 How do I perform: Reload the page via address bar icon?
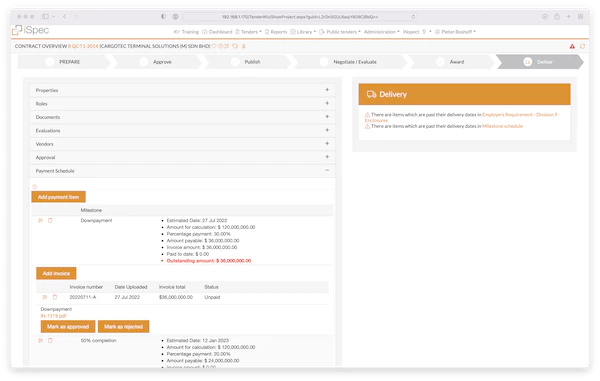(x=413, y=17)
